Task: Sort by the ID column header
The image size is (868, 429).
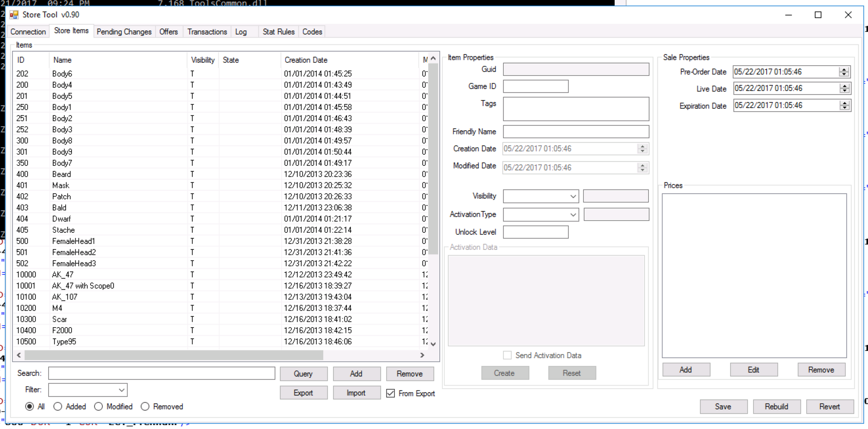Action: point(32,60)
